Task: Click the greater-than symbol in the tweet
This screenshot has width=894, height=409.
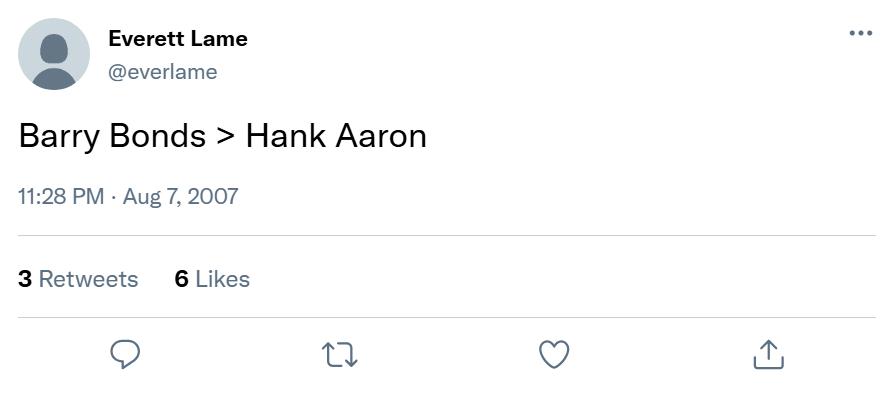Action: click(x=225, y=137)
